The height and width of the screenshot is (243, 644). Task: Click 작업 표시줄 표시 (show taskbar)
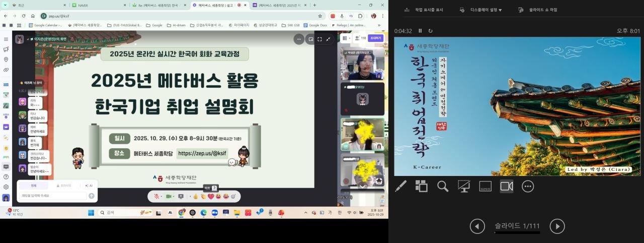click(423, 10)
